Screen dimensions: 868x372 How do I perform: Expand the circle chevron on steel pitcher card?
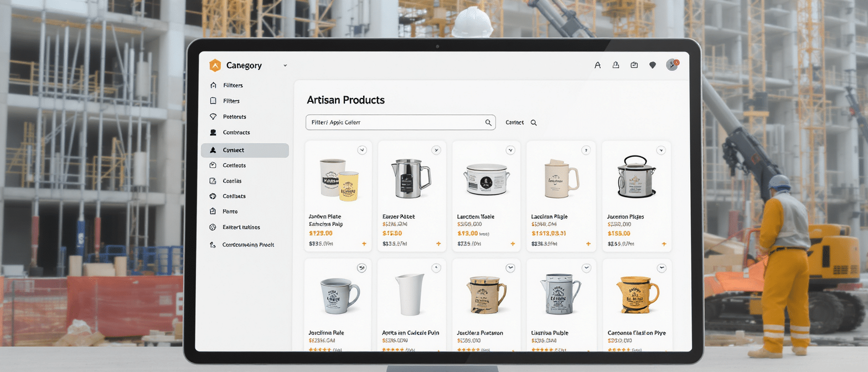click(436, 150)
